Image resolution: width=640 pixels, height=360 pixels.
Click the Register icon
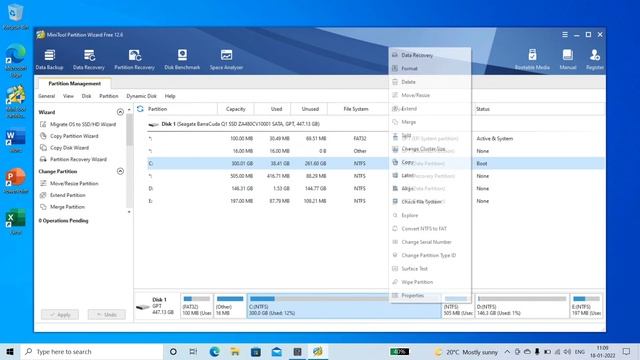(x=595, y=59)
